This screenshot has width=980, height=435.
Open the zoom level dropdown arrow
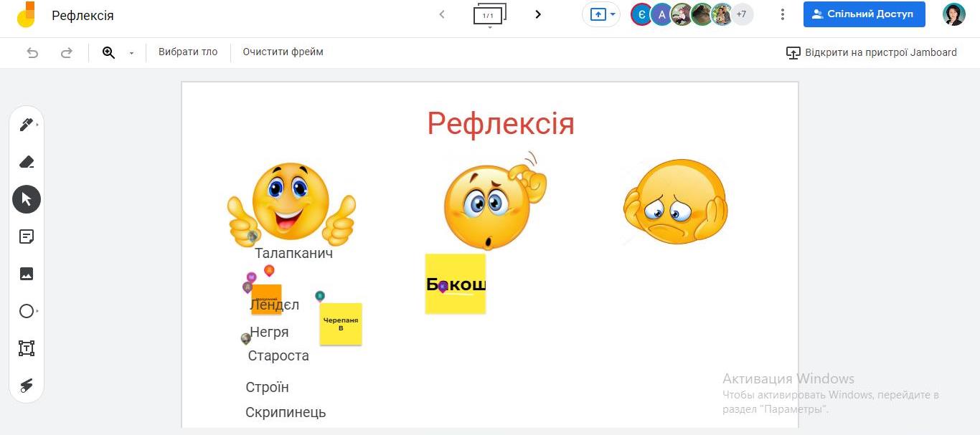coord(131,53)
